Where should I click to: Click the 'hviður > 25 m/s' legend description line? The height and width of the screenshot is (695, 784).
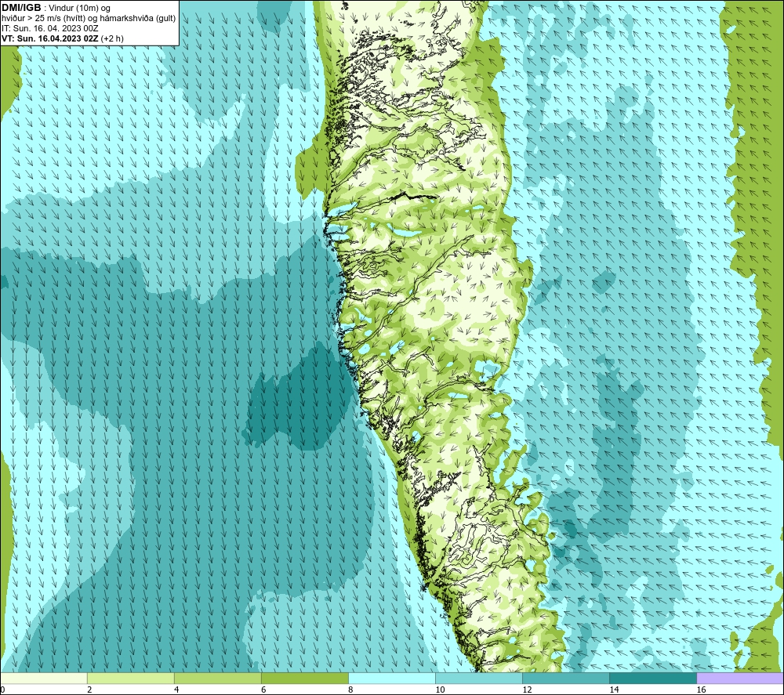click(x=89, y=19)
